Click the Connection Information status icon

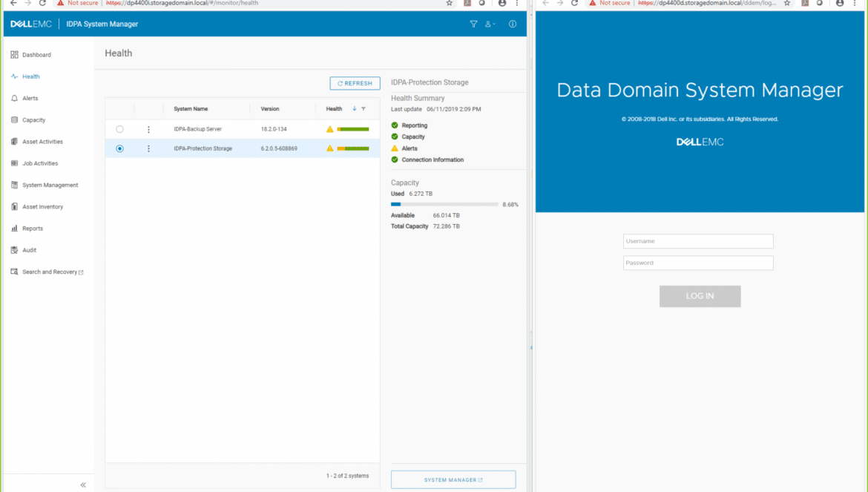click(x=395, y=160)
